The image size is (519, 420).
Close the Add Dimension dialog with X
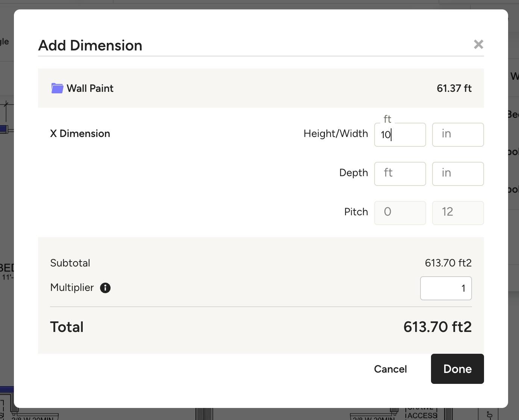click(478, 44)
